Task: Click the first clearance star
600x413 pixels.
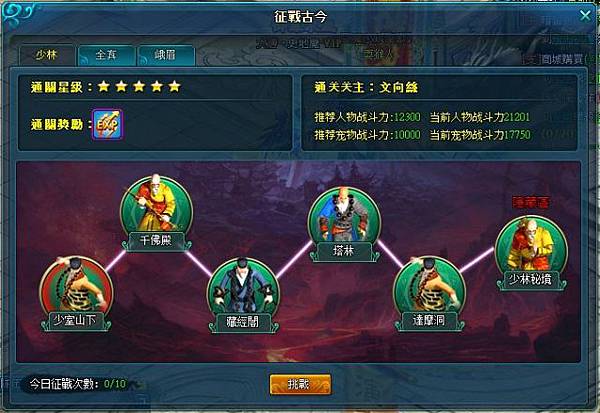Action: (x=103, y=87)
